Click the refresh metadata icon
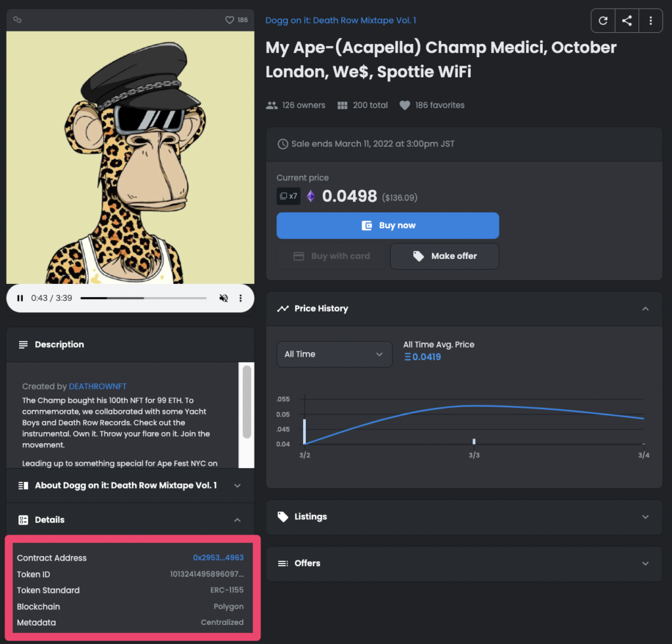 tap(603, 20)
